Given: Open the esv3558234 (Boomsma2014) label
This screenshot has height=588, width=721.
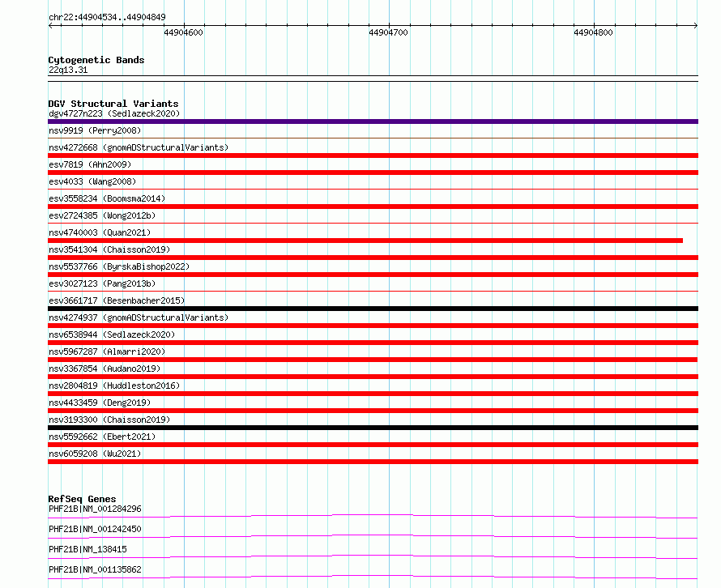Looking at the screenshot, I should (x=107, y=198).
